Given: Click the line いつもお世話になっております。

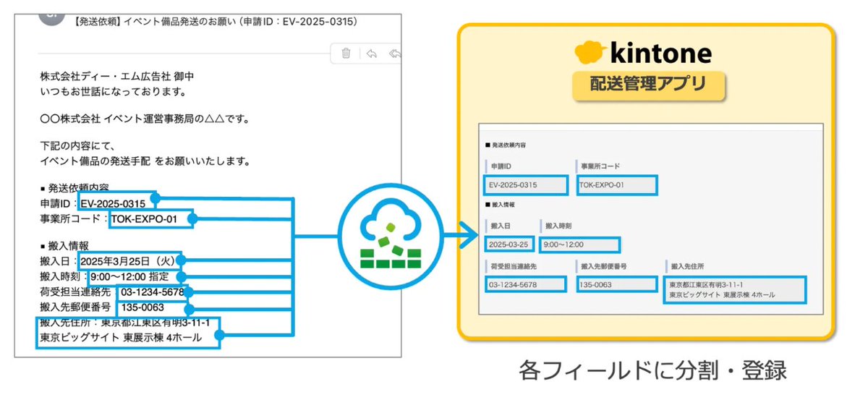Looking at the screenshot, I should 114,92.
